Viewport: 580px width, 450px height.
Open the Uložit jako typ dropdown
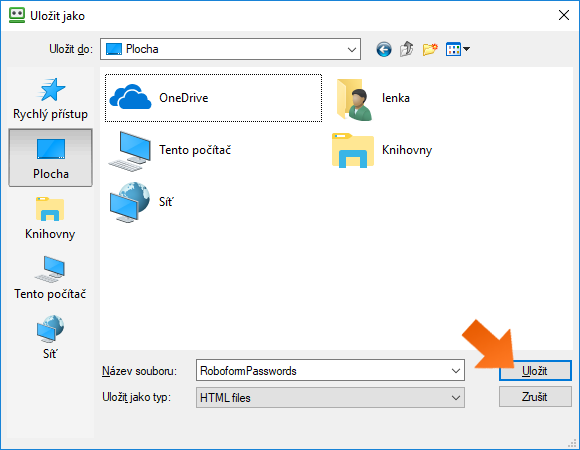click(330, 398)
